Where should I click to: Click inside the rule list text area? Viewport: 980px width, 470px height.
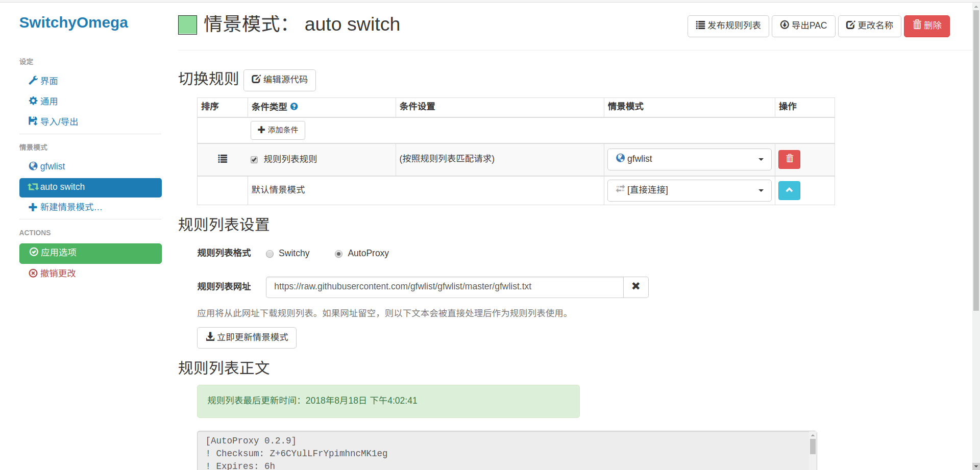[503, 452]
